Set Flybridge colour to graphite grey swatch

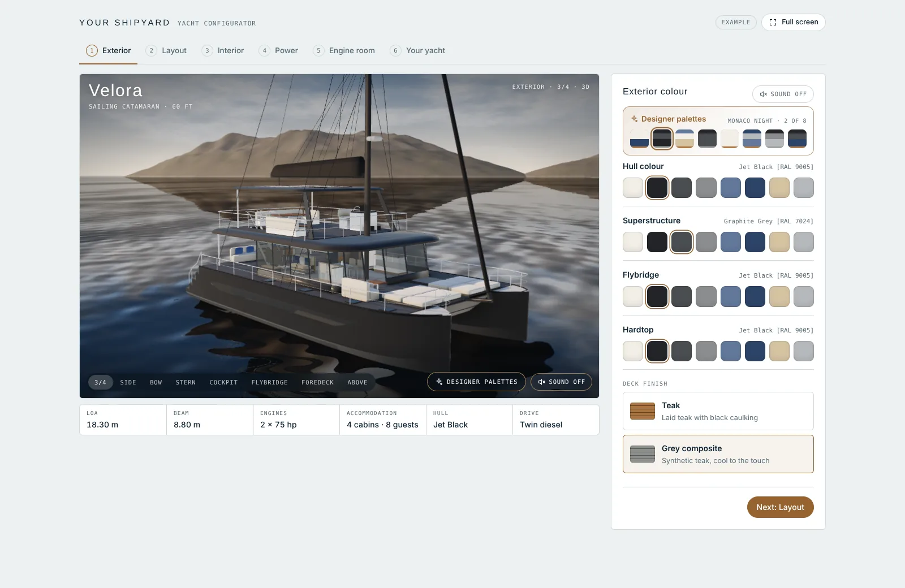[682, 296]
